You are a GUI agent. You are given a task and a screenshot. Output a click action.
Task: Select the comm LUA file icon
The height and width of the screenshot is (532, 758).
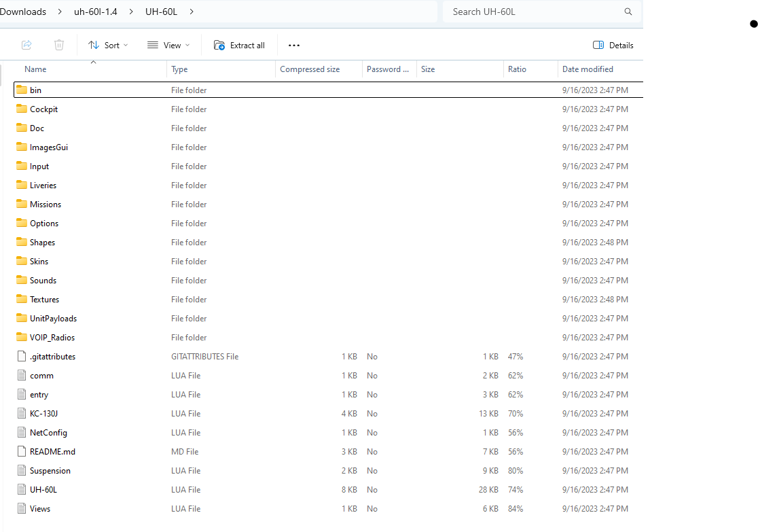click(x=22, y=375)
